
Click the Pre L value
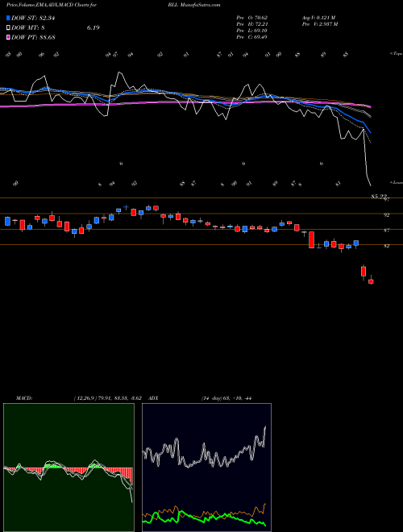coord(260,30)
